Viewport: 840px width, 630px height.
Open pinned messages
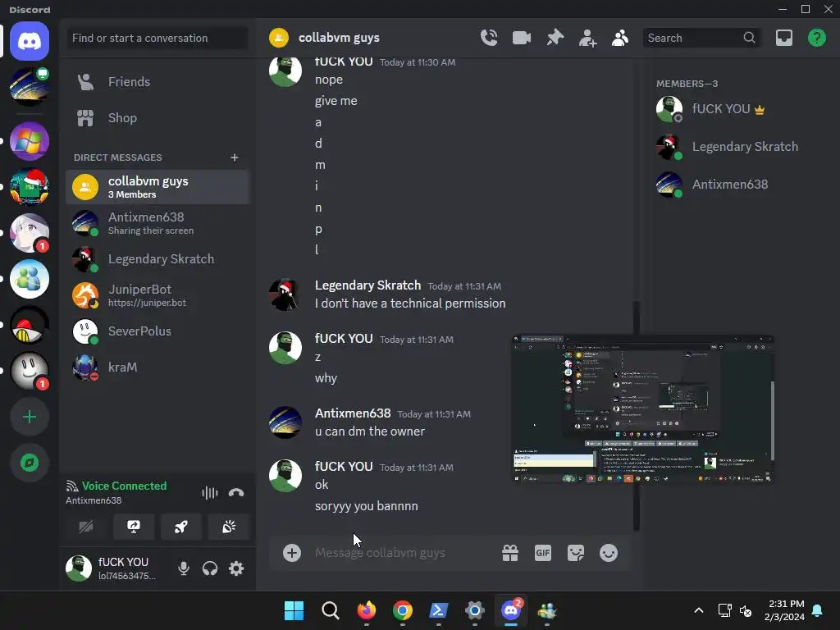tap(555, 38)
